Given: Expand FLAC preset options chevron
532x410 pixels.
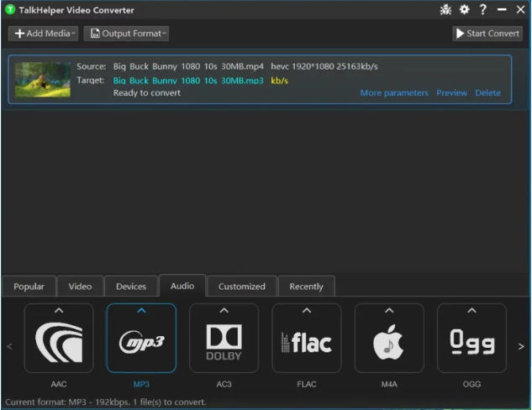Looking at the screenshot, I should click(x=307, y=311).
